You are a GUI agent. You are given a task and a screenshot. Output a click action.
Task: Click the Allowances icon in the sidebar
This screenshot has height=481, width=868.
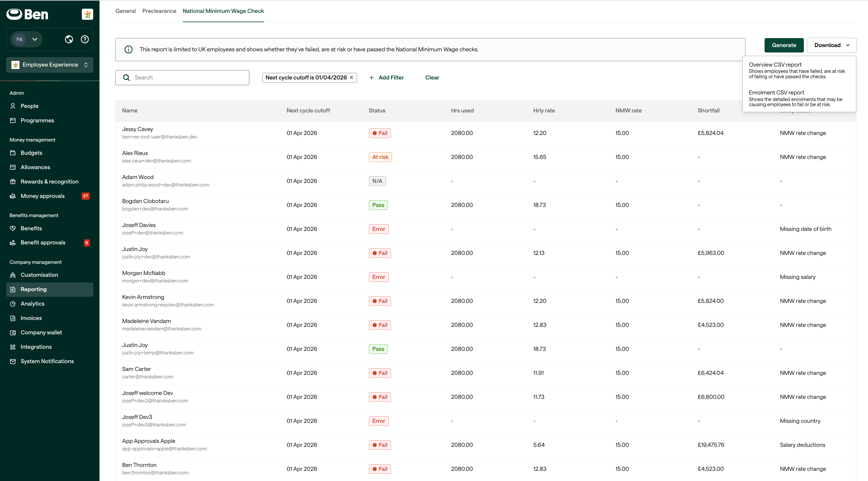[x=13, y=167]
